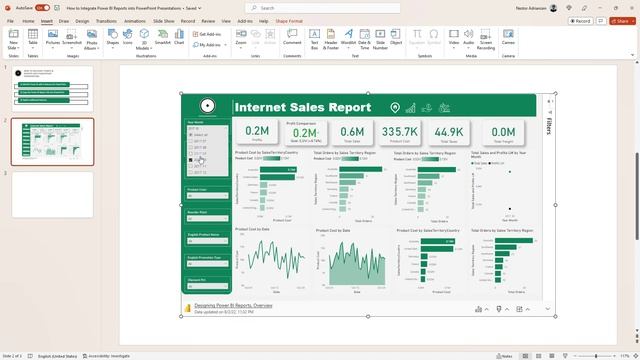Open English Product Name dropdown
640x360 pixels.
coord(207,241)
